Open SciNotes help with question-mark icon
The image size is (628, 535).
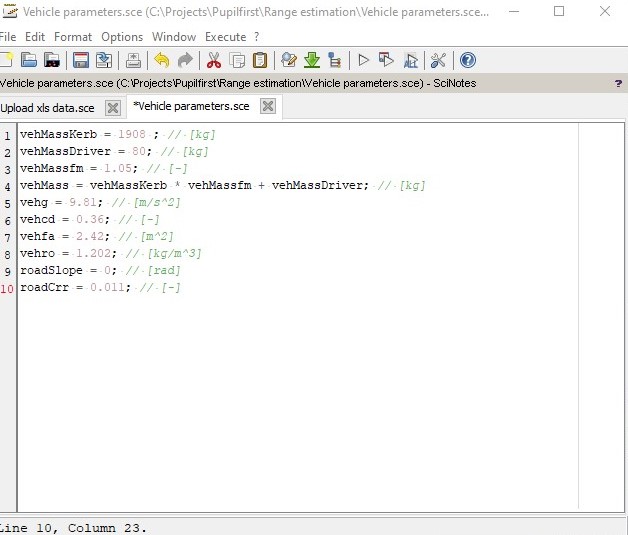click(467, 60)
